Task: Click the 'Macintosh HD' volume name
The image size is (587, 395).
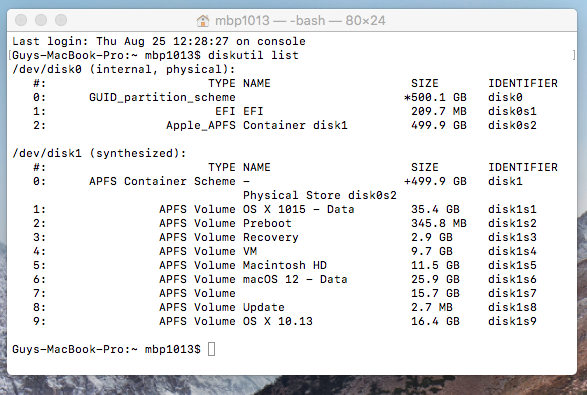Action: coord(285,265)
